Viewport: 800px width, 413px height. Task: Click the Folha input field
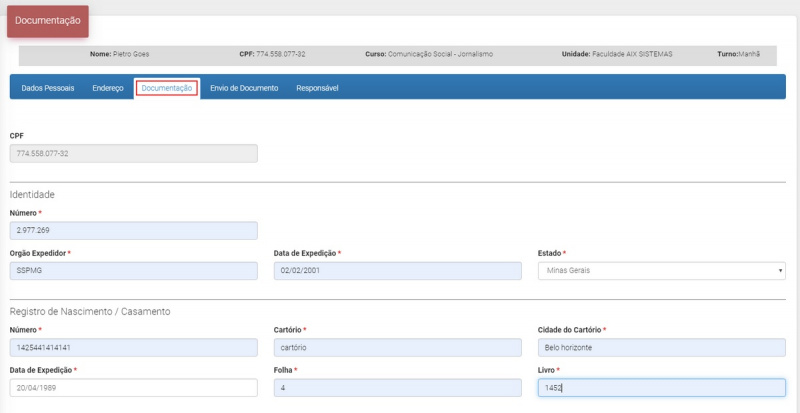point(397,388)
